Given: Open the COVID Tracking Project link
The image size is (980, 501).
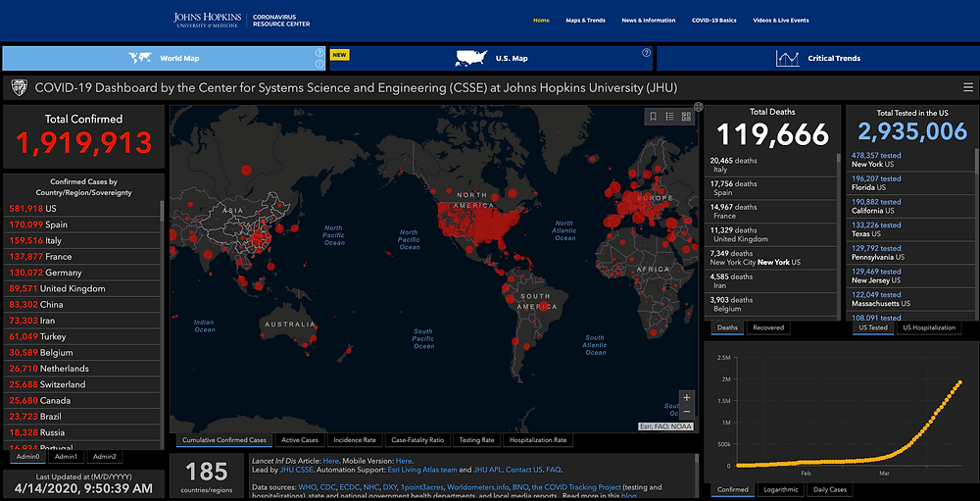Looking at the screenshot, I should point(576,486).
